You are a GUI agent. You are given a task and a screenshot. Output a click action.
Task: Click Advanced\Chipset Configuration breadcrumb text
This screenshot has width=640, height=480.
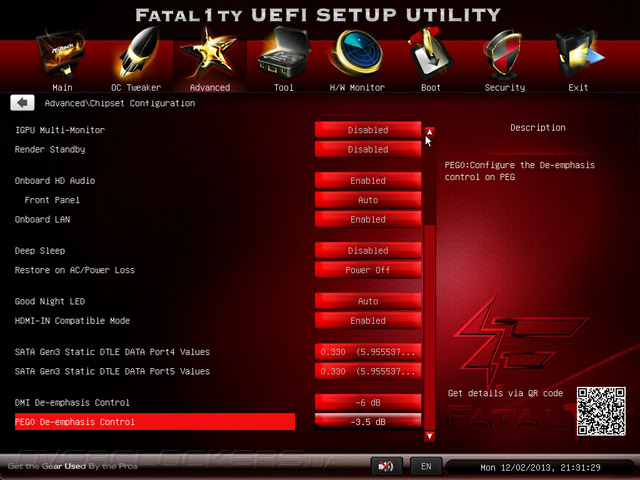tap(120, 103)
